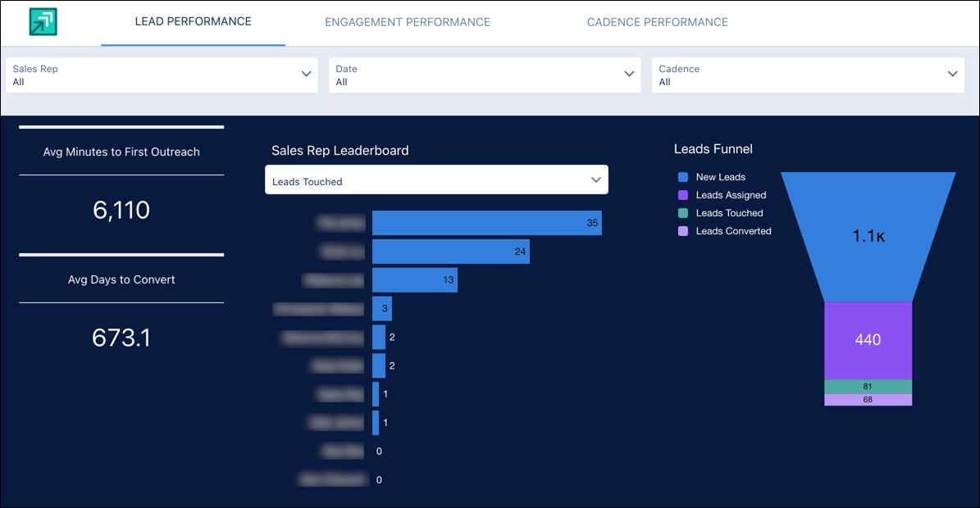Click the green arrow app logo
980x508 pixels.
[43, 22]
